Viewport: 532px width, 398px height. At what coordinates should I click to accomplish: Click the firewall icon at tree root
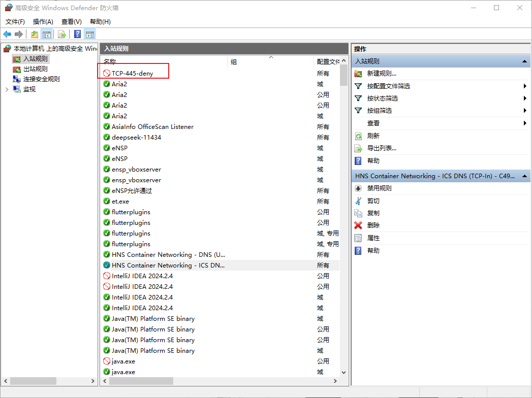click(x=8, y=49)
